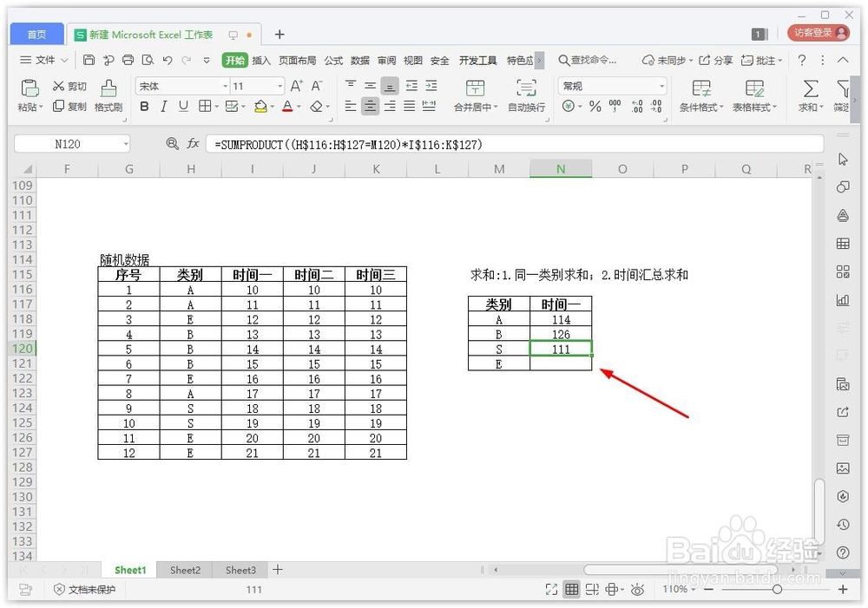Click the zoom slider handle
Viewport: 868px width, 608px height.
777,590
